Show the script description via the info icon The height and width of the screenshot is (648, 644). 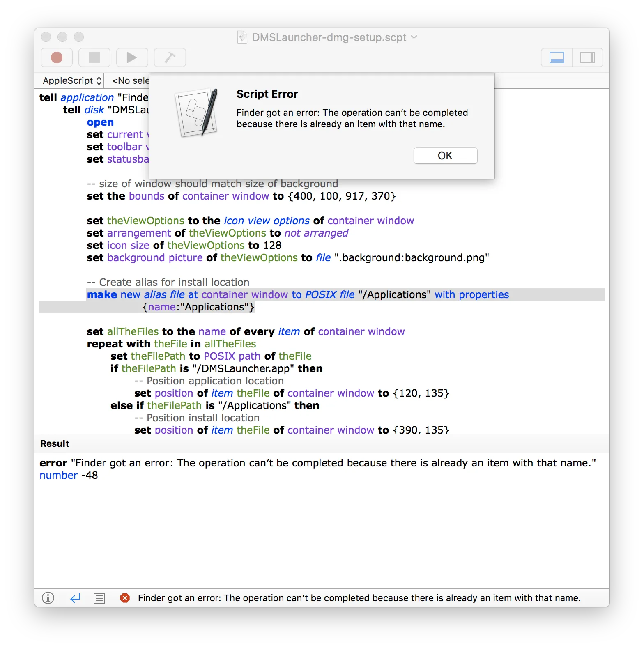(x=48, y=598)
